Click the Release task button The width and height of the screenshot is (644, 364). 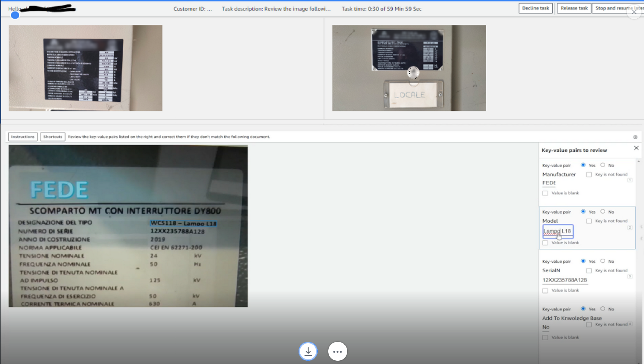coord(574,8)
